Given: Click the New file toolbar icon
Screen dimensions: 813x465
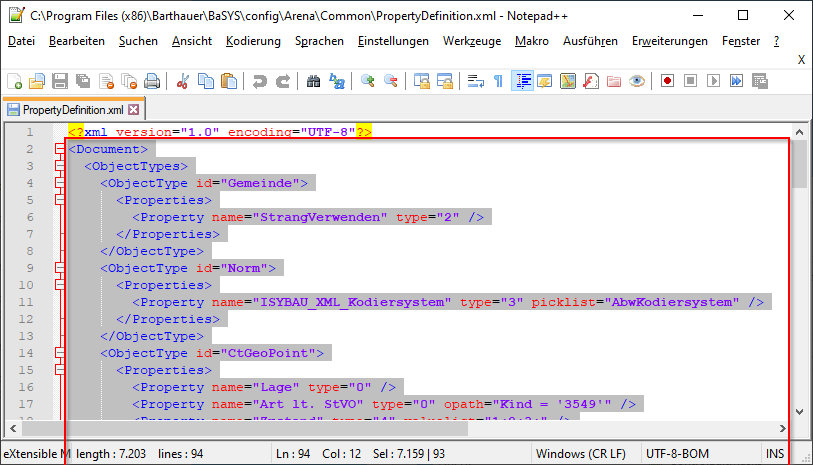Looking at the screenshot, I should [x=14, y=81].
